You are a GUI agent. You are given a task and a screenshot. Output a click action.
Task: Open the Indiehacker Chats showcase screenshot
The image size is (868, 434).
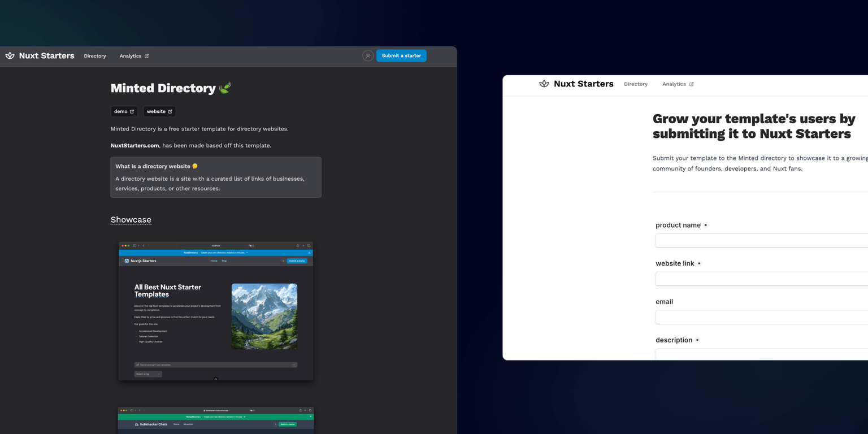(x=216, y=420)
